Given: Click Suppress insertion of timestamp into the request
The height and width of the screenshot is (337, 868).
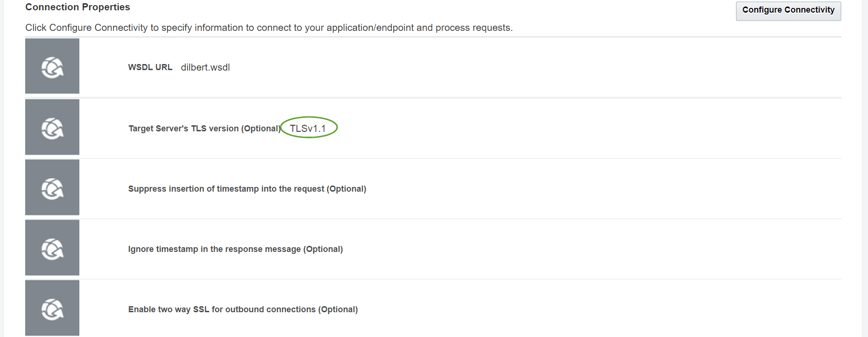Looking at the screenshot, I should (x=247, y=189).
